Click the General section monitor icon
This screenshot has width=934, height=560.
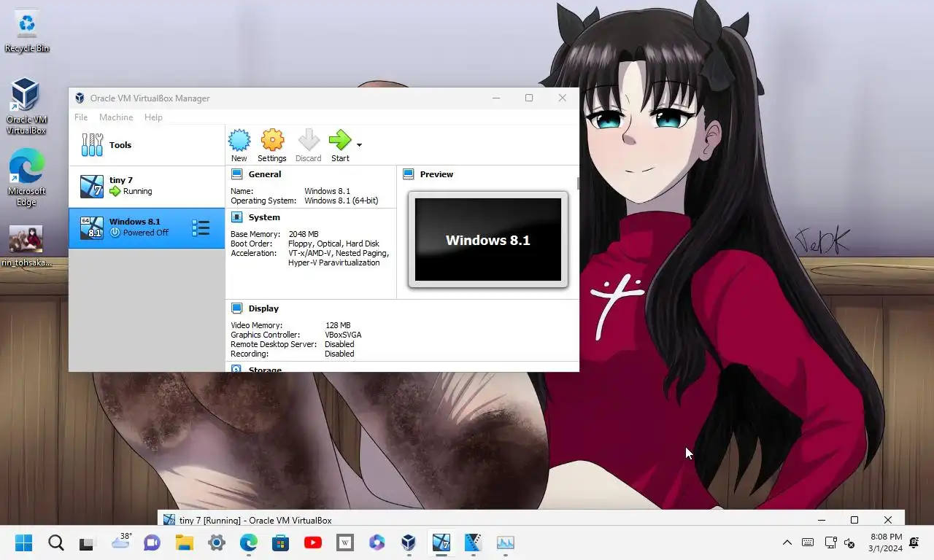click(x=236, y=174)
